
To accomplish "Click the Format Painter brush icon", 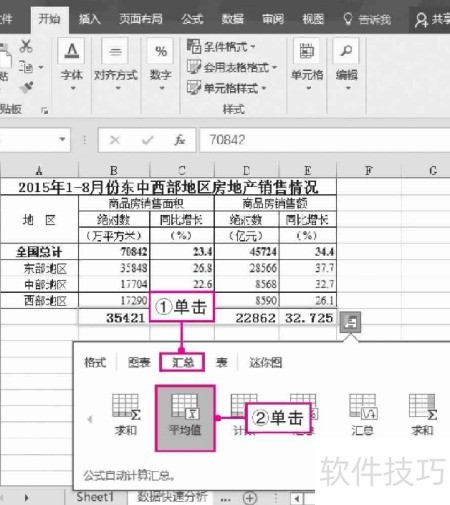I will pos(26,87).
